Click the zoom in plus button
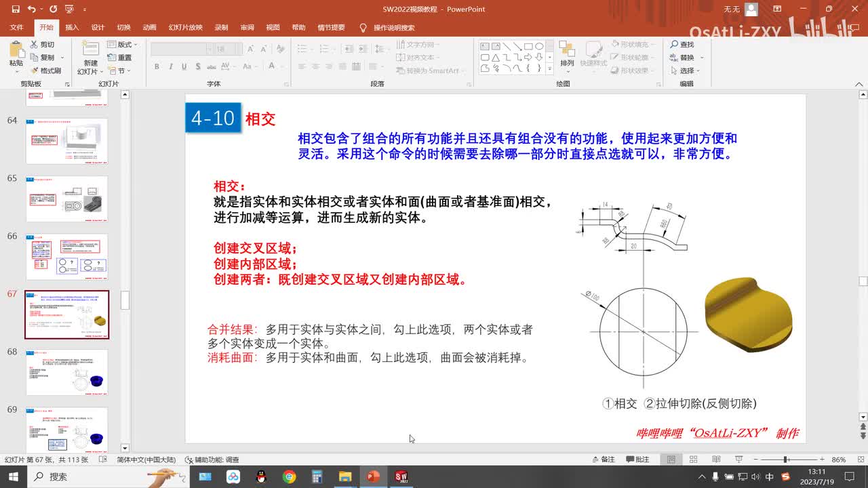Screen dimensions: 868x488 click(x=822, y=460)
